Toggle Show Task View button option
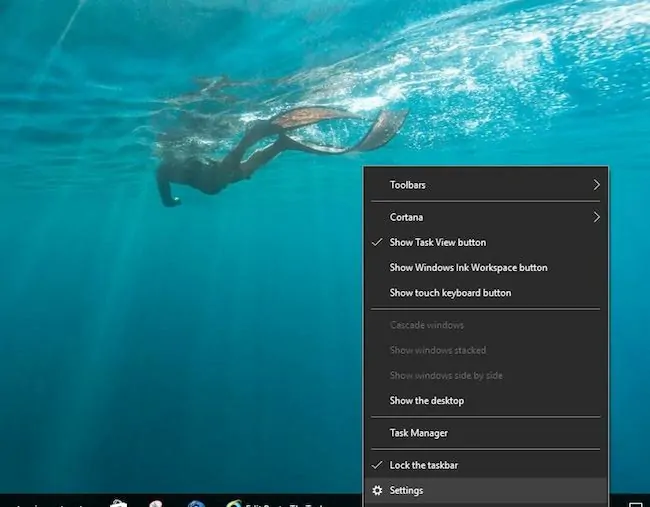Screen dimensions: 650x507 coord(485,243)
